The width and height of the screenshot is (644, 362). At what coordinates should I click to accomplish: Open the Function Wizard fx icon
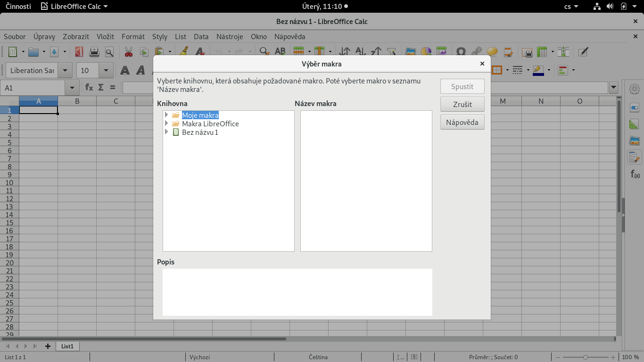(x=89, y=87)
